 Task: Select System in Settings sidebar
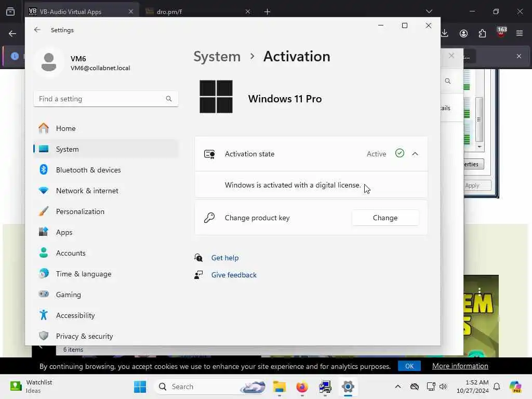point(106,149)
